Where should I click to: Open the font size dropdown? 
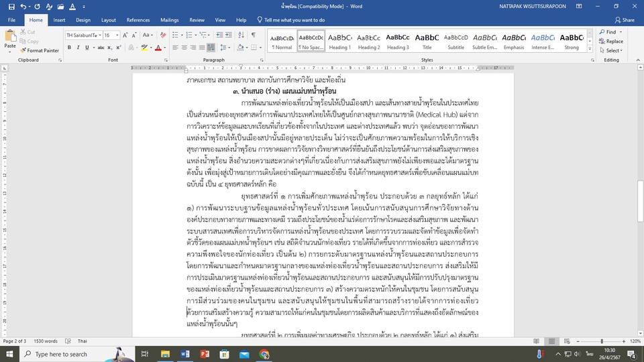pyautogui.click(x=117, y=36)
